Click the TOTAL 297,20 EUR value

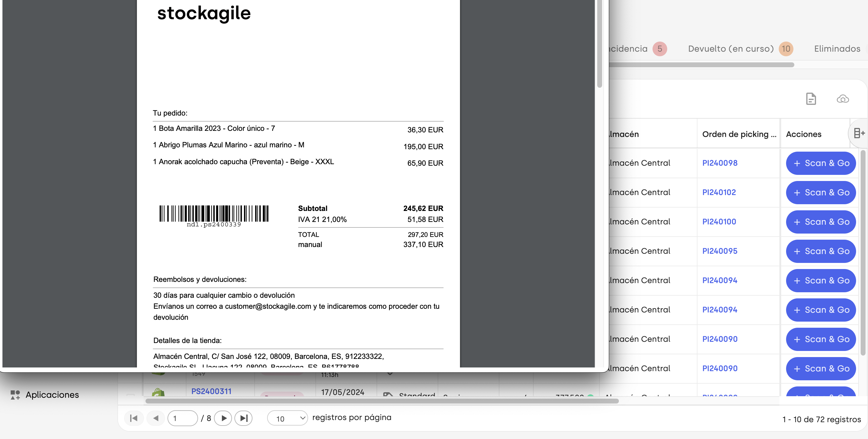[425, 234]
